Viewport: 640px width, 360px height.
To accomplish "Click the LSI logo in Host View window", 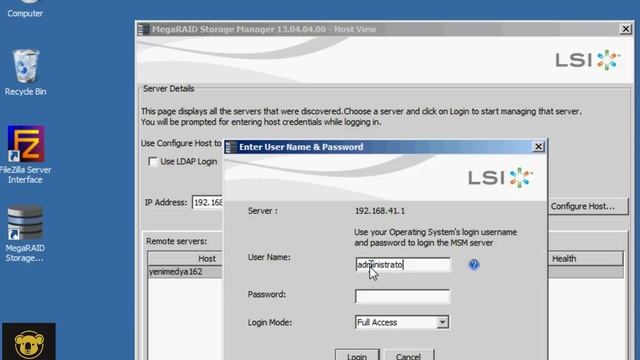I will pos(588,60).
